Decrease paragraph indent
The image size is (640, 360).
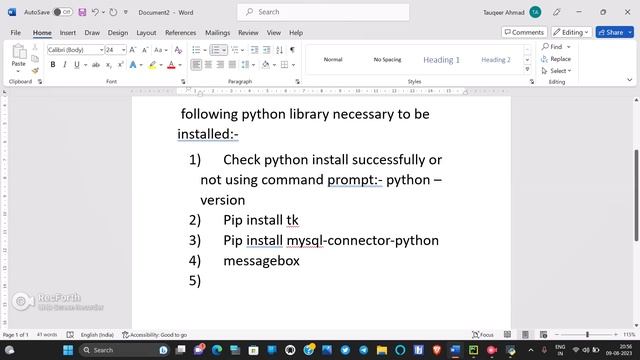point(255,50)
